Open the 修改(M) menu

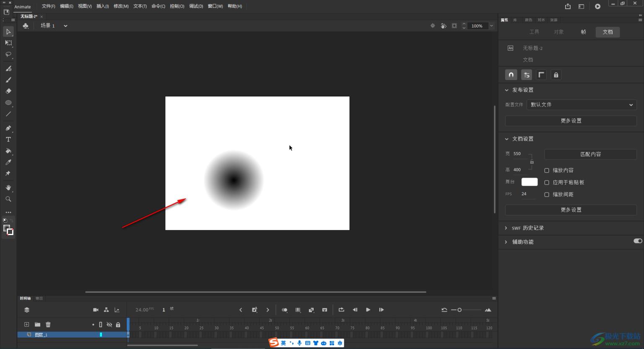coord(121,6)
